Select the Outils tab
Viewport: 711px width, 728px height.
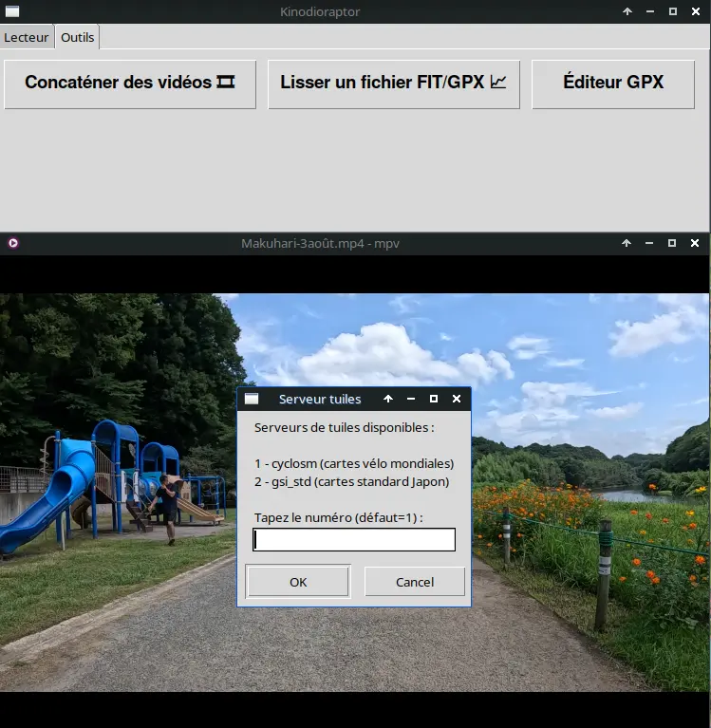click(x=78, y=38)
